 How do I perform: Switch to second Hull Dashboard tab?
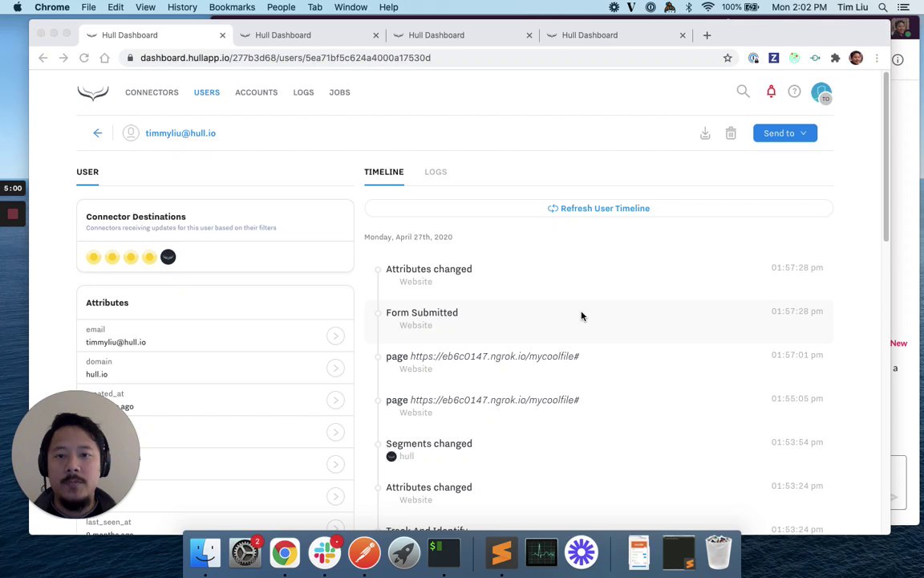[x=310, y=35]
